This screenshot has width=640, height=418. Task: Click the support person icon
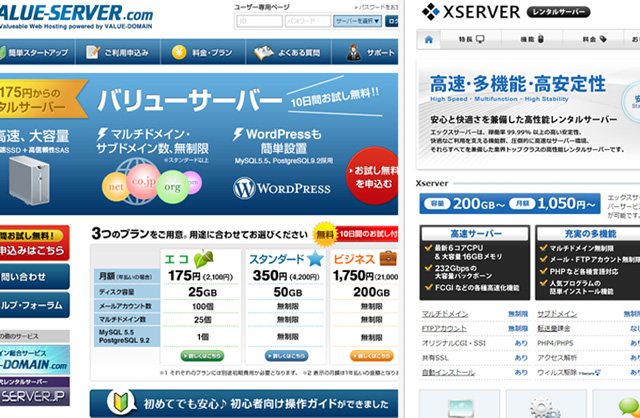(x=353, y=52)
